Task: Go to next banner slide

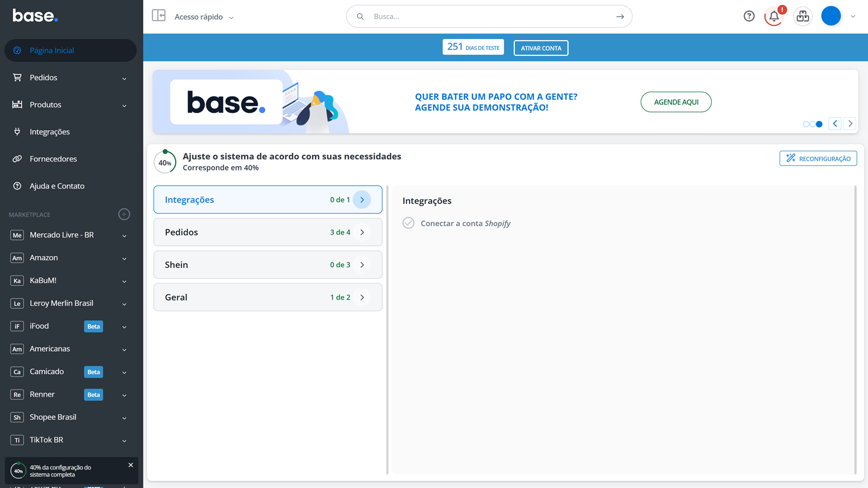Action: pos(850,124)
